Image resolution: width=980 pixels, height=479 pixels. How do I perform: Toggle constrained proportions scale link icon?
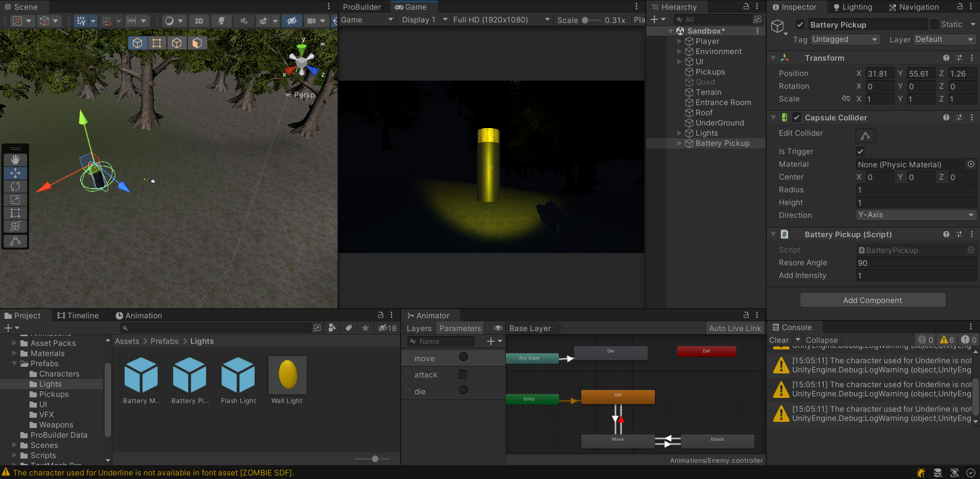(x=846, y=98)
